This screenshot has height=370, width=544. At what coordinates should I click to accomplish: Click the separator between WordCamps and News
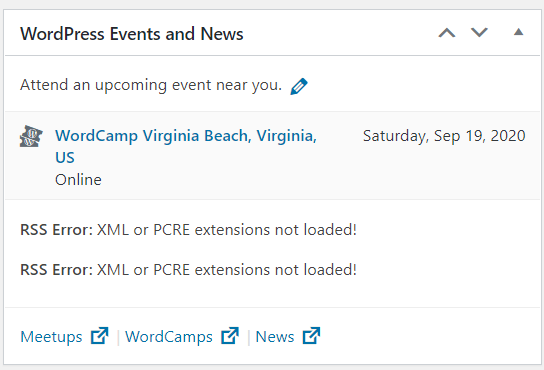pos(249,337)
